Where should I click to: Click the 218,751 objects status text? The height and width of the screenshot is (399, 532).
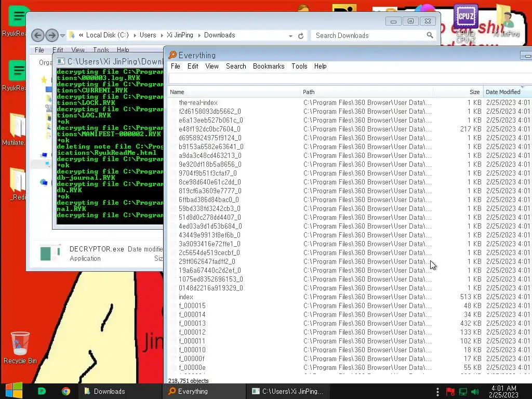[x=188, y=381]
